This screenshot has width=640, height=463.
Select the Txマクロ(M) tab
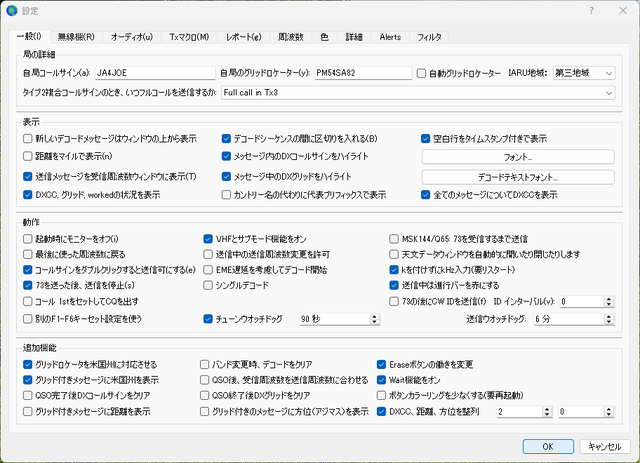[x=189, y=37]
